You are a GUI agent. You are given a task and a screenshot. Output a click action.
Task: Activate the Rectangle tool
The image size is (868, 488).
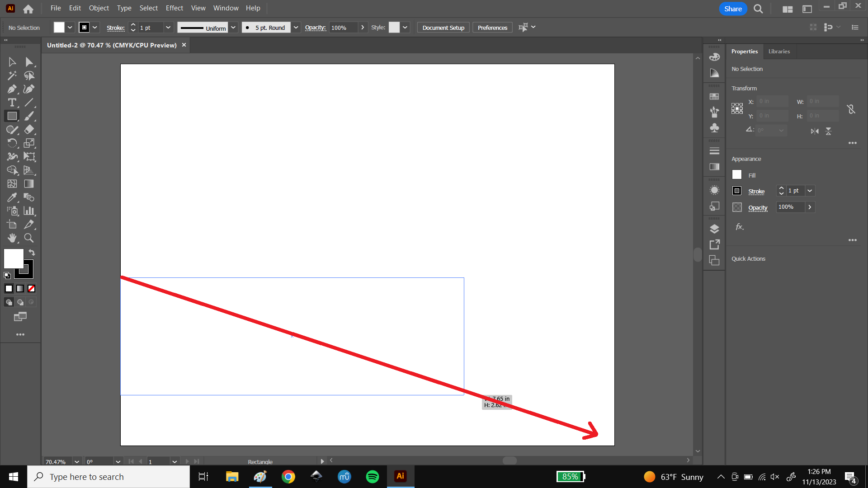12,116
